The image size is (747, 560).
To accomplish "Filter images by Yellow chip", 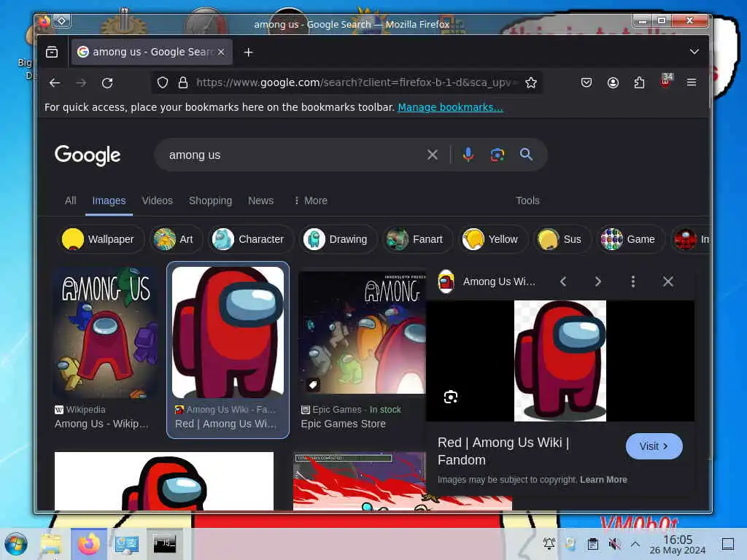I will point(492,239).
